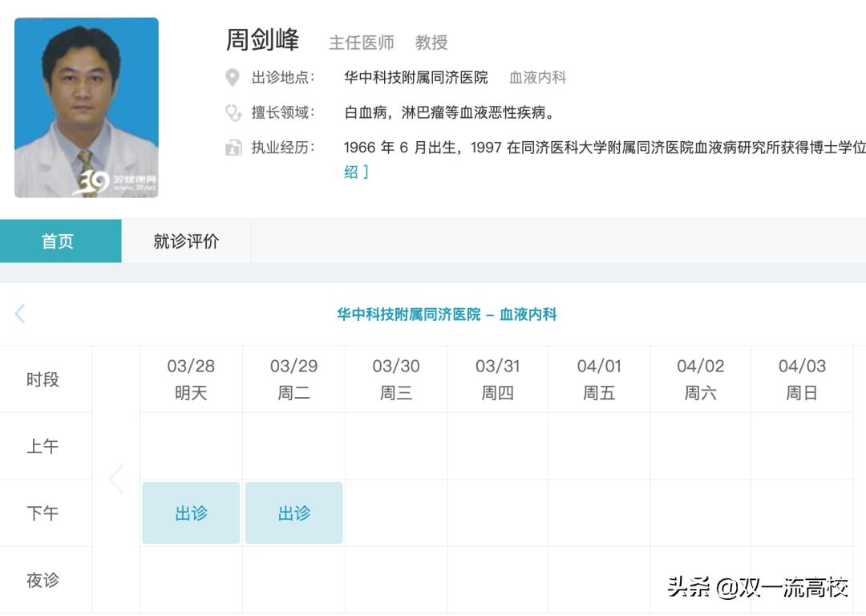This screenshot has height=616, width=866.
Task: Click the 主任医师 title text
Action: [x=361, y=43]
